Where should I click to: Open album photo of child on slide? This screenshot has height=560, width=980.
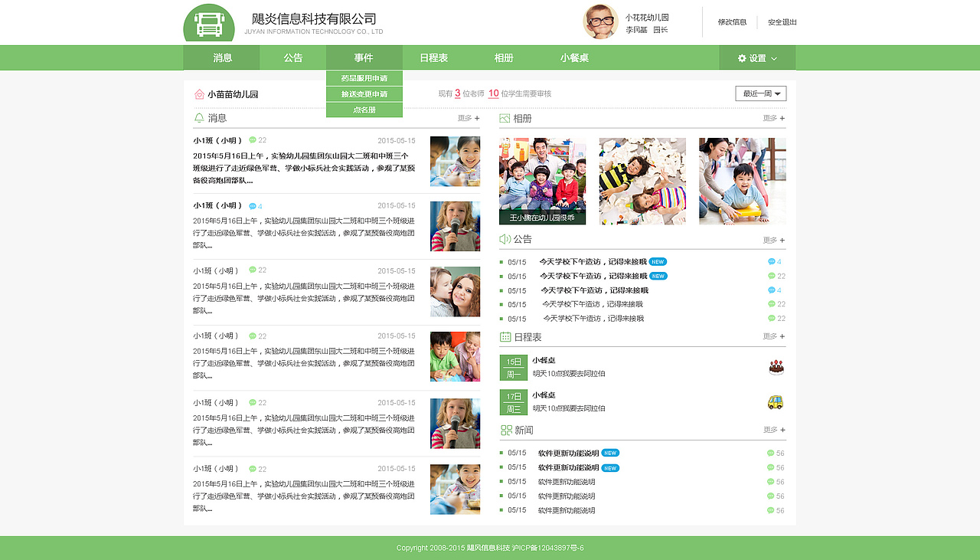pos(743,181)
